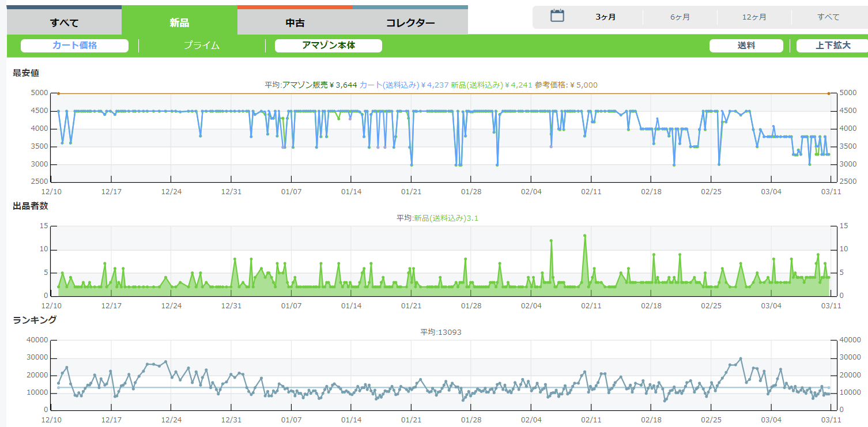The height and width of the screenshot is (427, 868).
Task: Toggle the アマゾン本体 filter
Action: pyautogui.click(x=329, y=46)
